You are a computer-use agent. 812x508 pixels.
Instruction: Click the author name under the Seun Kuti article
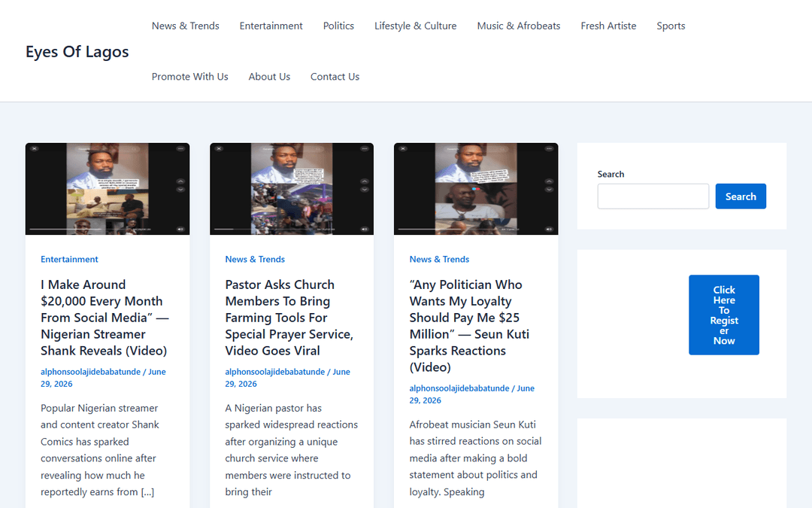pyautogui.click(x=459, y=388)
